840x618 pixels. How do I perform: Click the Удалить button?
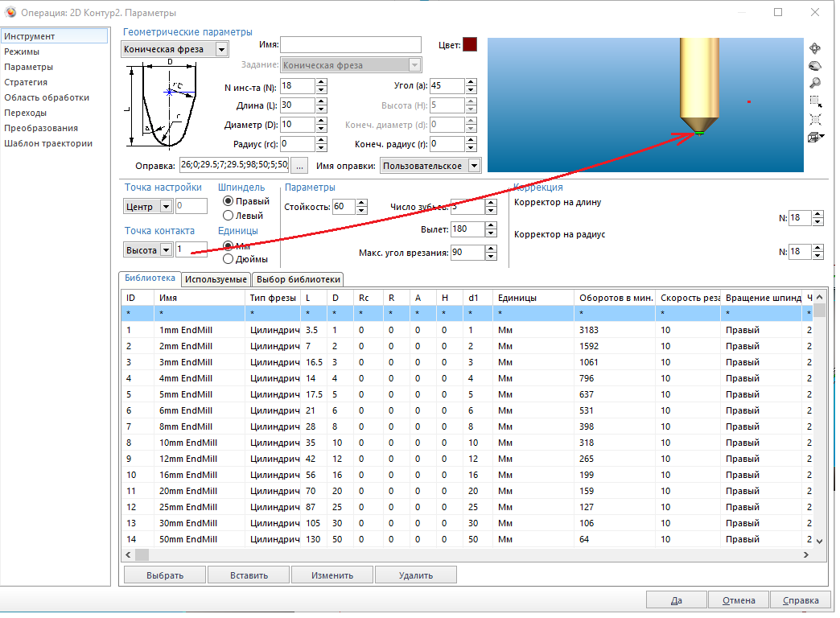pyautogui.click(x=416, y=575)
